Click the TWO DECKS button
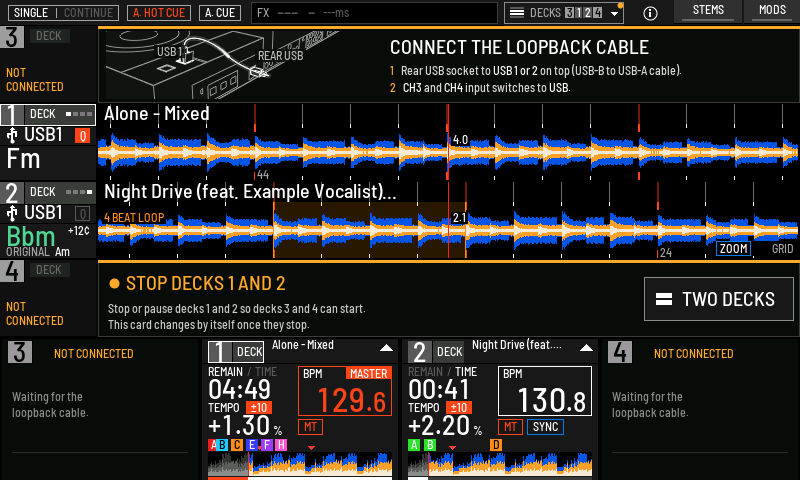The width and height of the screenshot is (800, 480). coord(718,299)
